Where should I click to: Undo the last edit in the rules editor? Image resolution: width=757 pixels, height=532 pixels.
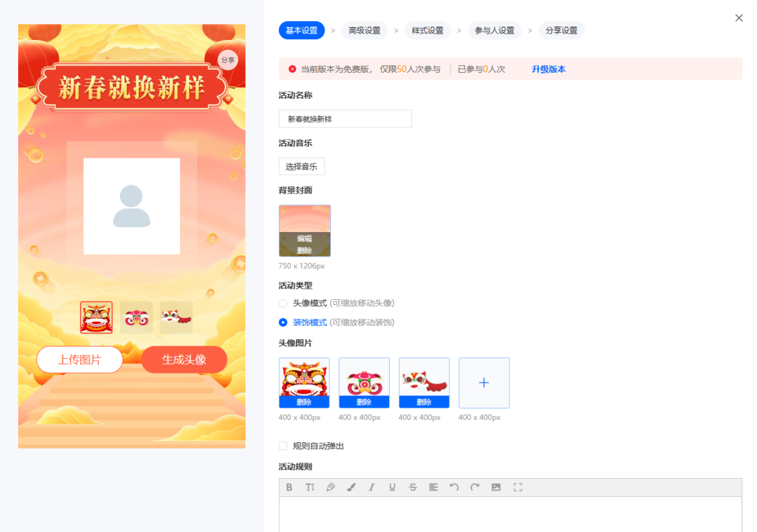pos(454,487)
